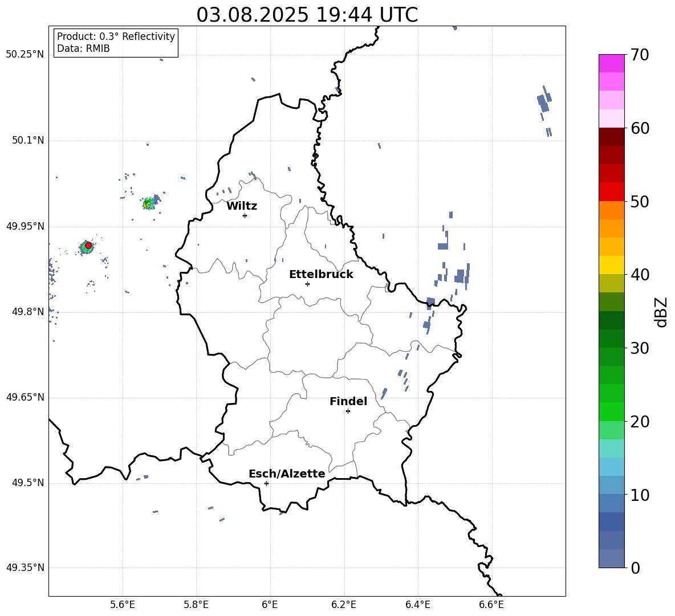Image resolution: width=675 pixels, height=616 pixels.
Task: Click the Esch/Alzette station label
Action: (287, 474)
